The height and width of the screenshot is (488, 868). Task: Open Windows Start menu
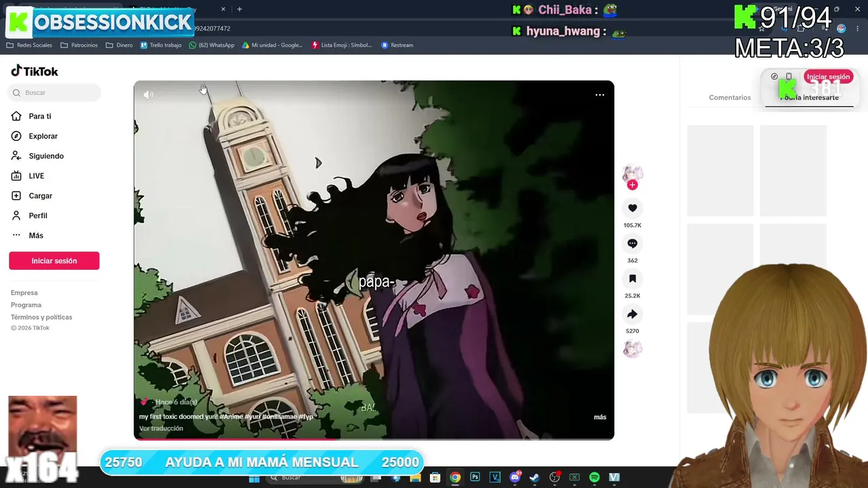[x=254, y=478]
